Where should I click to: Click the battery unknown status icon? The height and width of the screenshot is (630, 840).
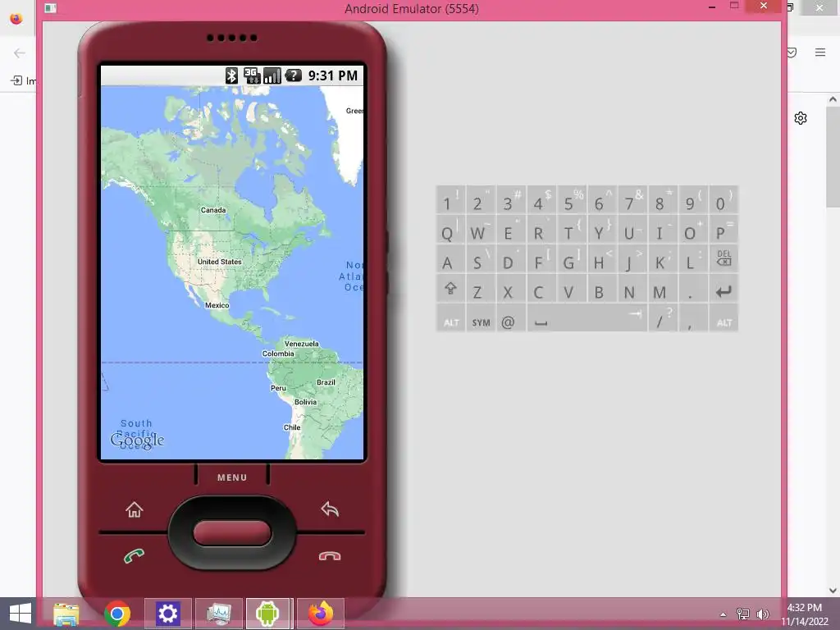294,75
